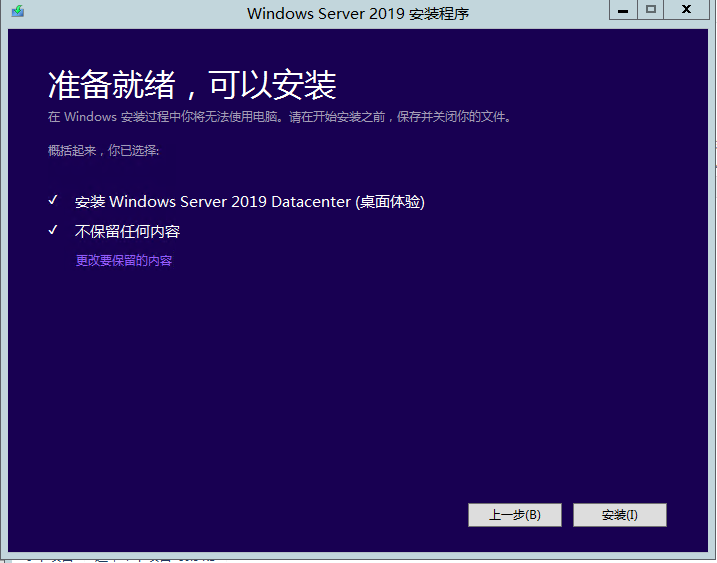Click the setup icon in title bar
Image resolution: width=717 pixels, height=563 pixels.
[18, 11]
